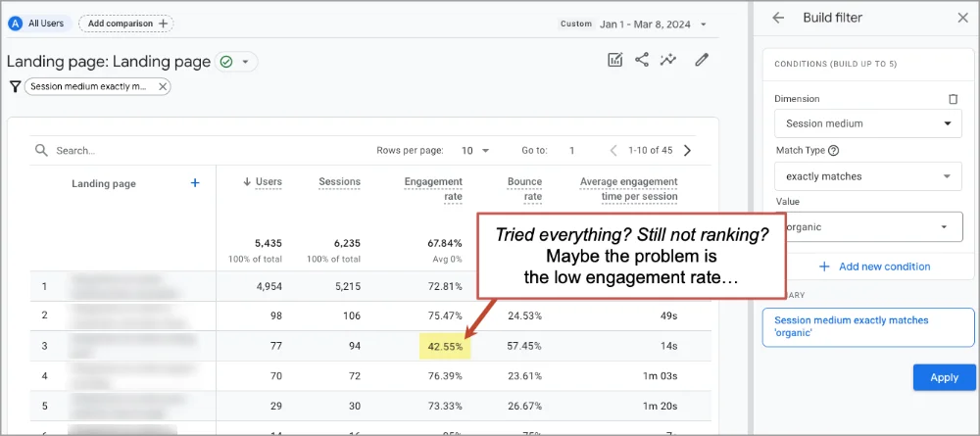Screen dimensions: 980x436
Task: Delete the condition with the trash icon
Action: pyautogui.click(x=954, y=99)
